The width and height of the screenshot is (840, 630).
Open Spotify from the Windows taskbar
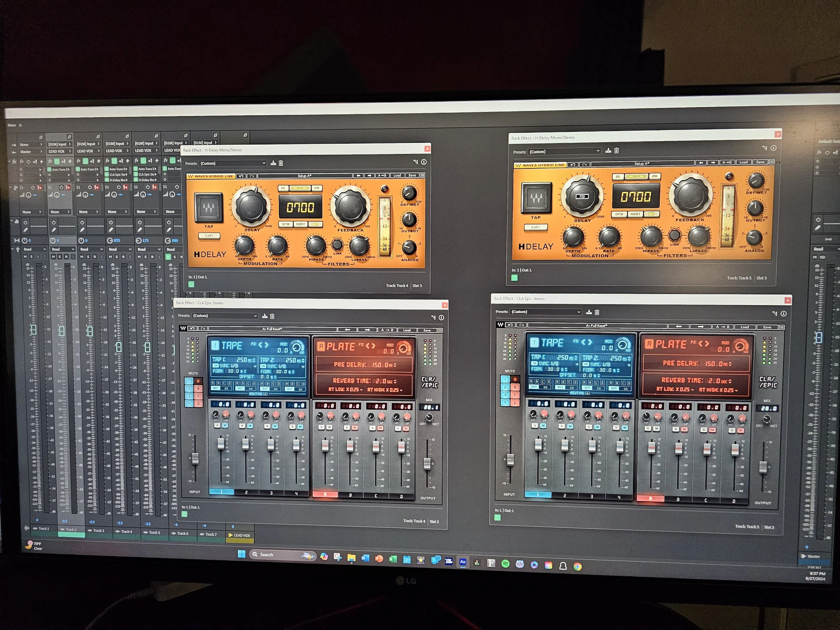tap(505, 564)
